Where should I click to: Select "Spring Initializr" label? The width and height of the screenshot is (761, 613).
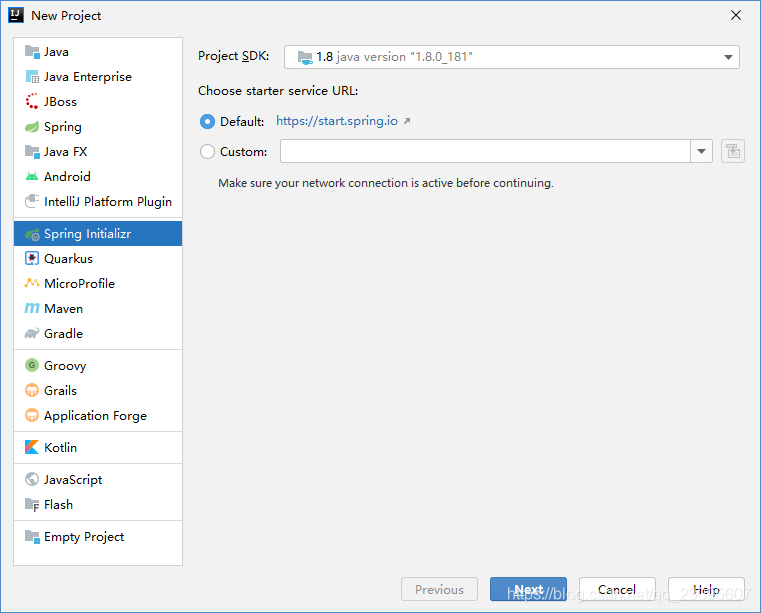87,234
